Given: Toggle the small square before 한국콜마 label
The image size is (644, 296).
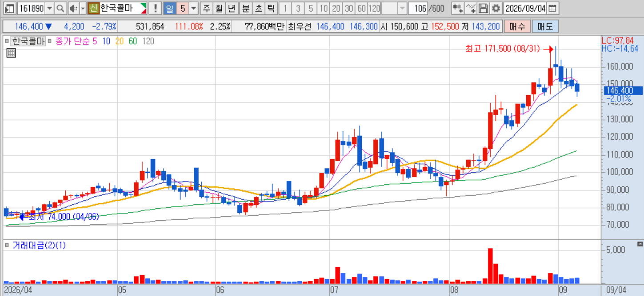Looking at the screenshot, I should pyautogui.click(x=7, y=41).
